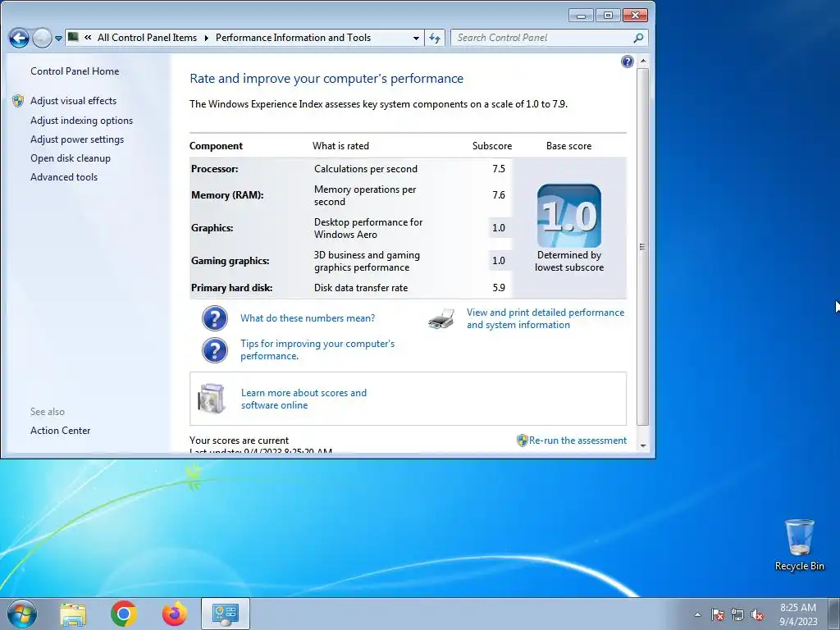
Task: Open Adjust indexing options
Action: [81, 121]
